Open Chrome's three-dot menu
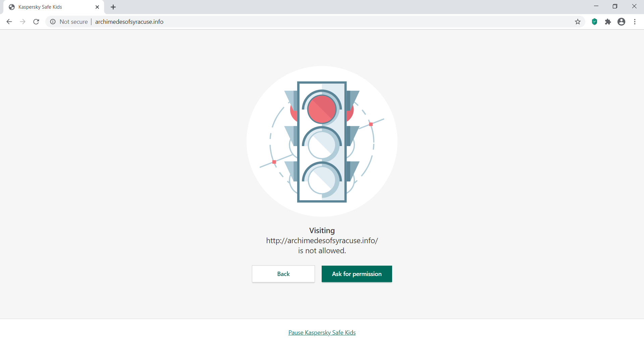The image size is (644, 340). pos(635,22)
